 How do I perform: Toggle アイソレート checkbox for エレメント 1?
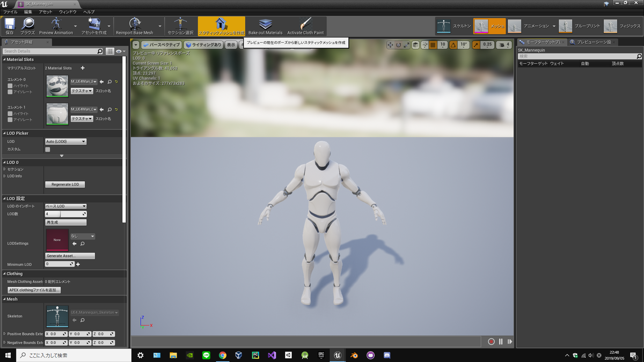[10, 120]
